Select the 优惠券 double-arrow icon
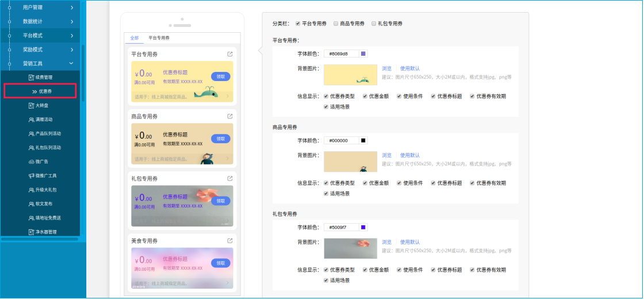Image resolution: width=644 pixels, height=299 pixels. click(34, 91)
